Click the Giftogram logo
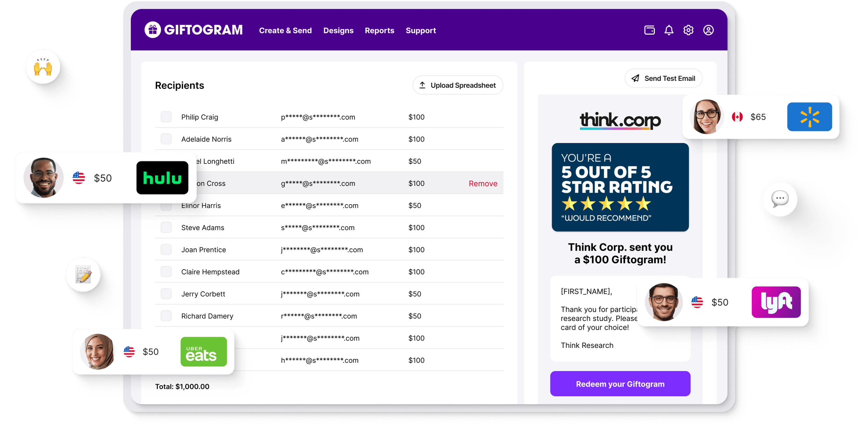868x436 pixels. 194,30
